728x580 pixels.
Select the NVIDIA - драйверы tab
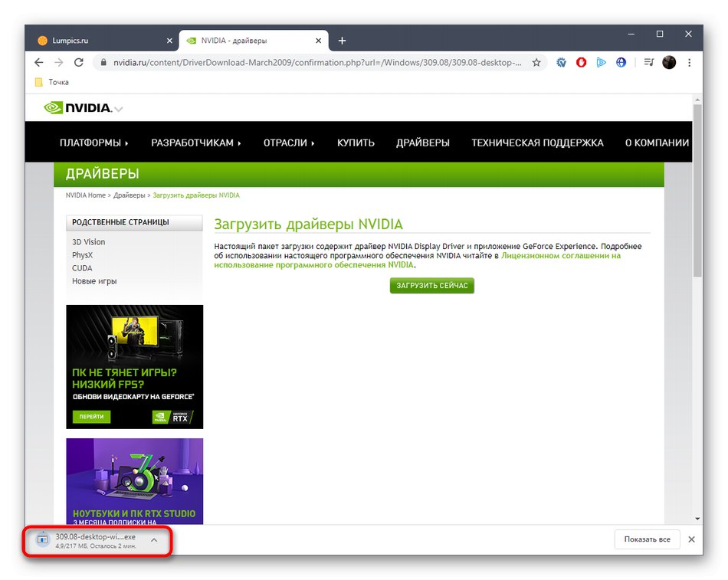pos(254,41)
